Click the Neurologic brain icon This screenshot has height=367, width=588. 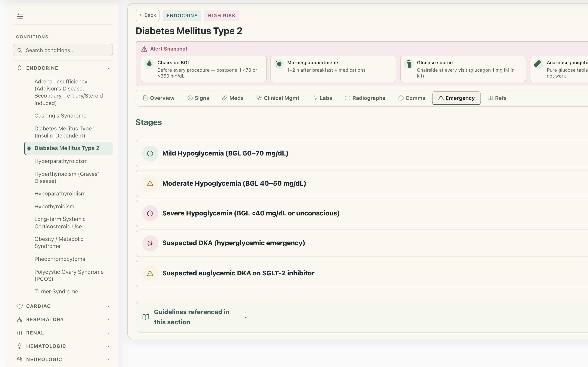tap(20, 360)
